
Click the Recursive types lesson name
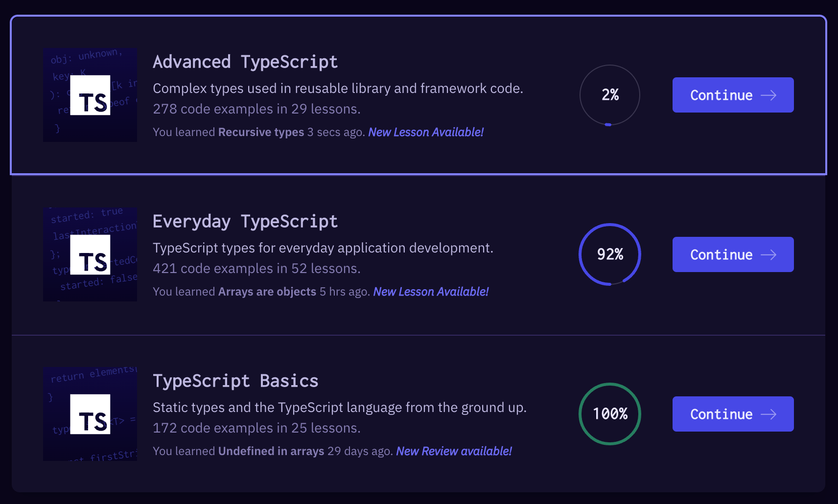(261, 132)
